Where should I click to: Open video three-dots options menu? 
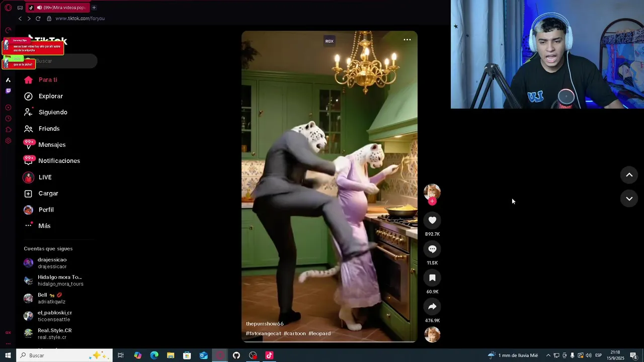pos(407,40)
